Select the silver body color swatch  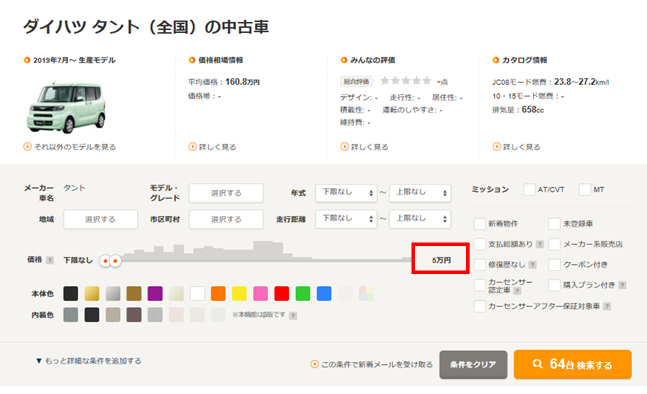(113, 293)
